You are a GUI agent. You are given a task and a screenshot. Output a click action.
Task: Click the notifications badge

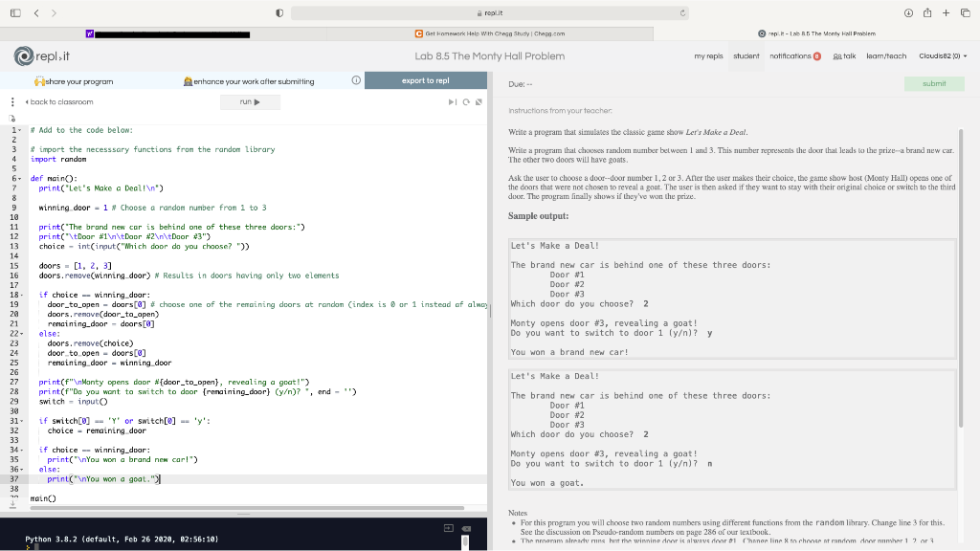point(816,56)
